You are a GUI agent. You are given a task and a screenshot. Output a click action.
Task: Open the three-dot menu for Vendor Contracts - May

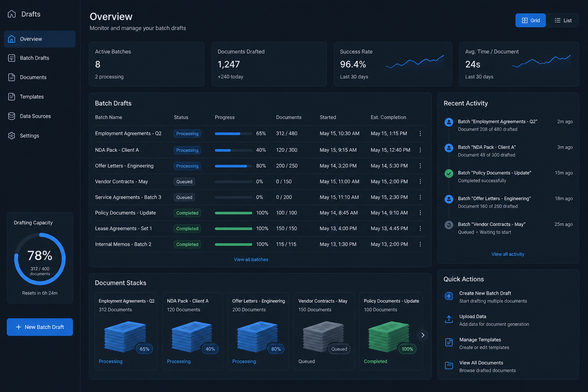pyautogui.click(x=420, y=182)
